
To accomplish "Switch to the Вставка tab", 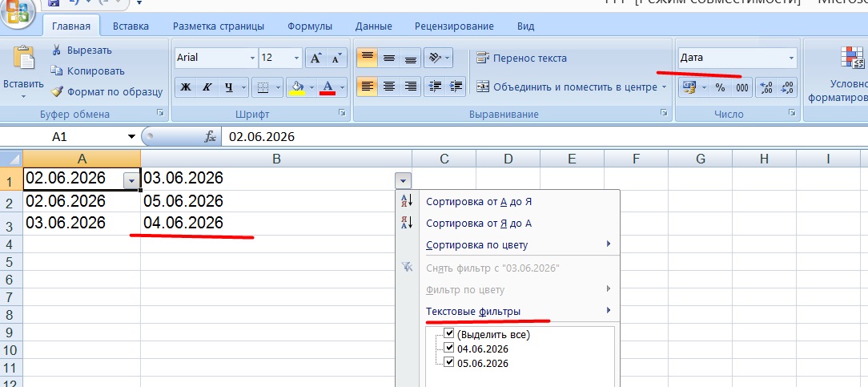I will point(131,26).
